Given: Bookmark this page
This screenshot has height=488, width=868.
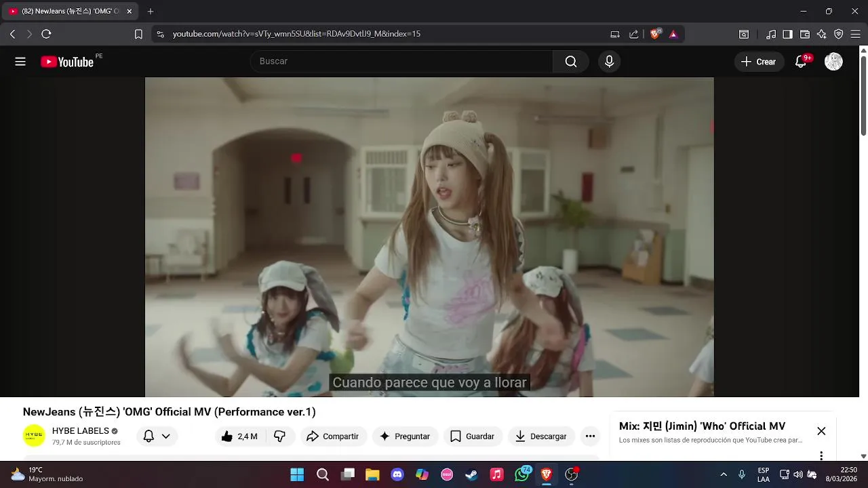Looking at the screenshot, I should pos(138,34).
